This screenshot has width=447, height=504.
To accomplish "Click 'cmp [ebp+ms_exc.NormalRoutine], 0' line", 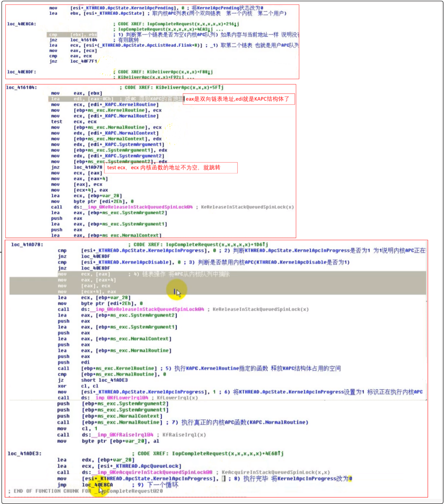I will pos(112,374).
